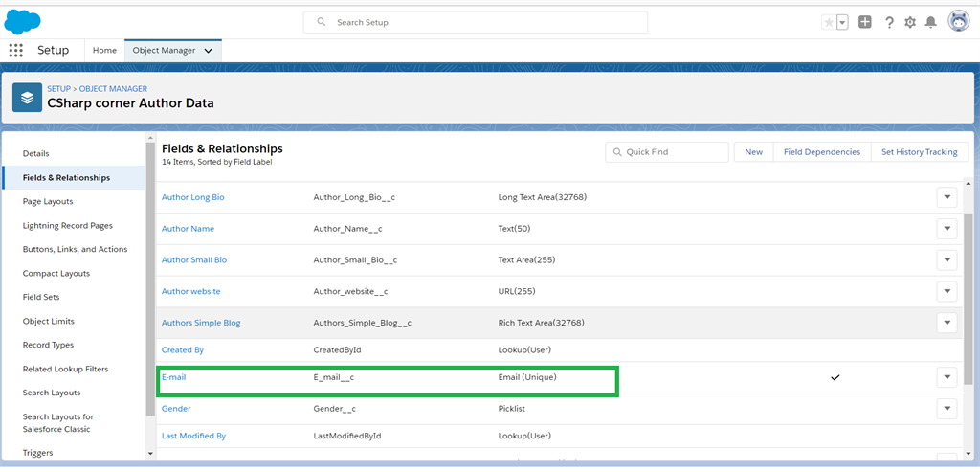Viewport: 980px width, 472px height.
Task: Click inside the Search Setup box
Action: (476, 23)
